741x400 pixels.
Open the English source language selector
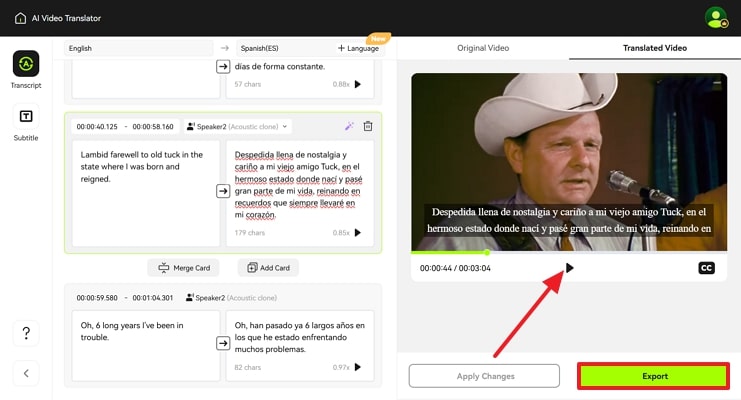138,48
